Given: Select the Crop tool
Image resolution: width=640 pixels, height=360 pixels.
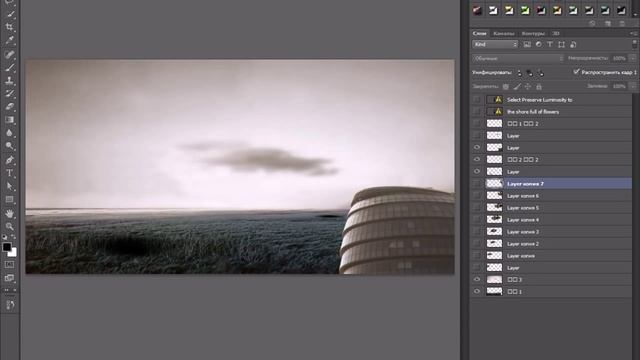Looking at the screenshot, I should point(10,27).
